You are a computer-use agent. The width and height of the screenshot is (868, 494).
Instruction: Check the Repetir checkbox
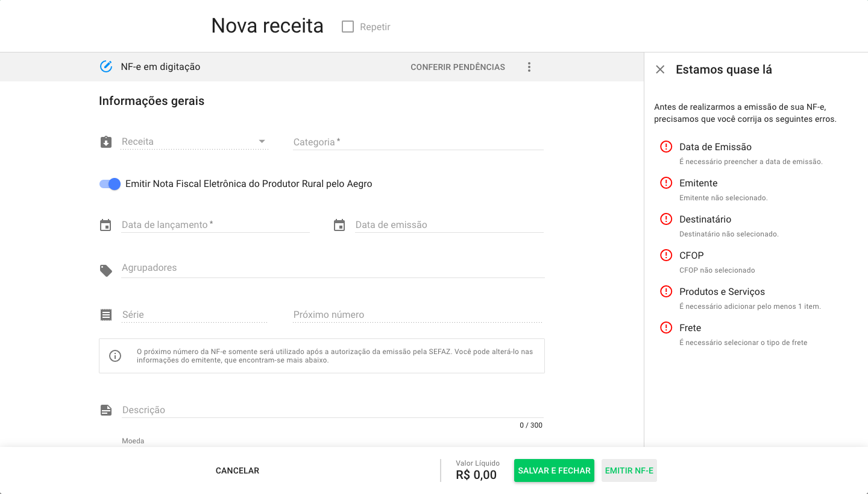tap(347, 27)
